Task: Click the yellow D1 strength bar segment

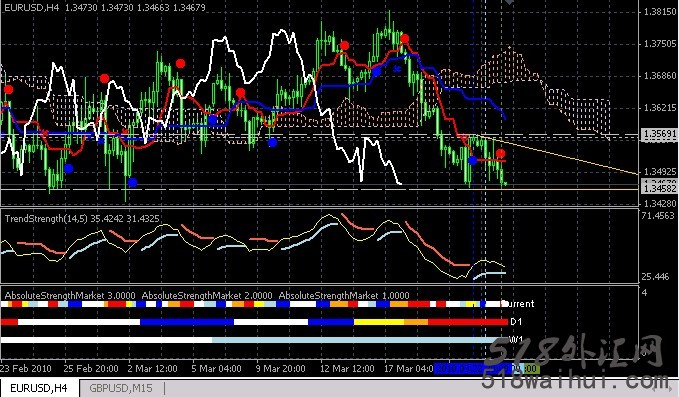Action: pyautogui.click(x=379, y=322)
